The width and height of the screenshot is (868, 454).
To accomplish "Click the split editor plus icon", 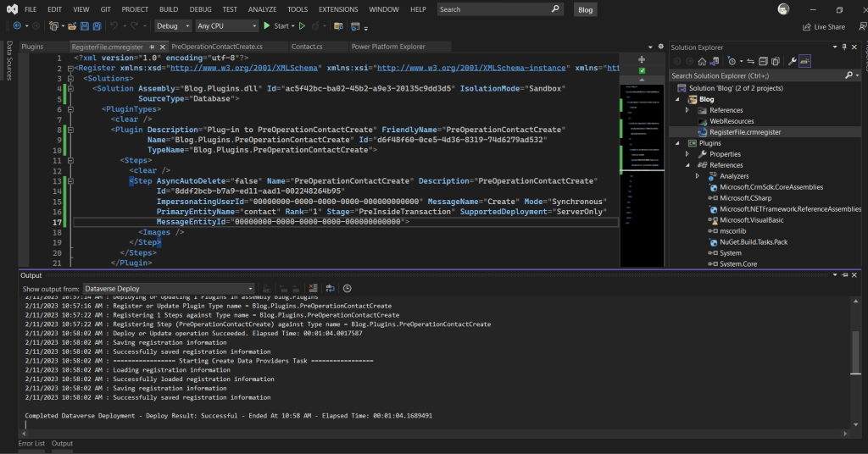I will point(642,59).
